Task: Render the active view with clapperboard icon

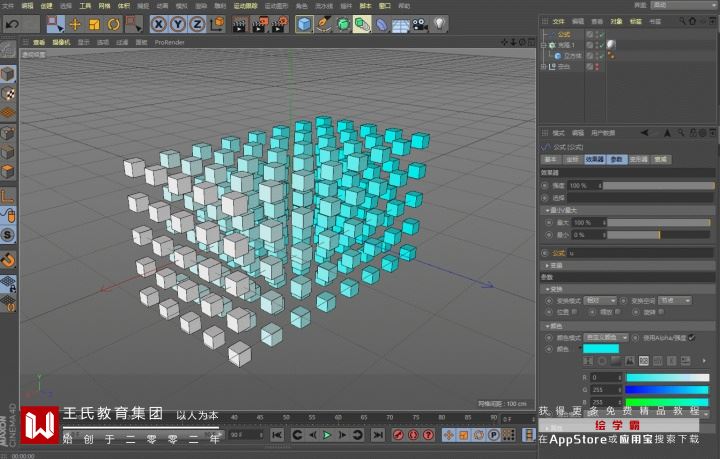Action: tap(239, 24)
